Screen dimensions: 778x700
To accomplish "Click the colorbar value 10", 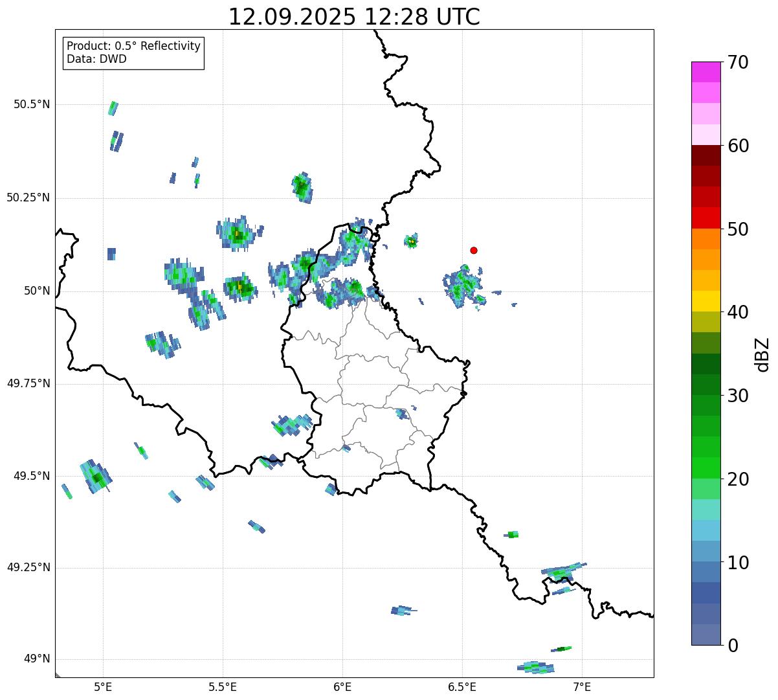I will [x=738, y=563].
